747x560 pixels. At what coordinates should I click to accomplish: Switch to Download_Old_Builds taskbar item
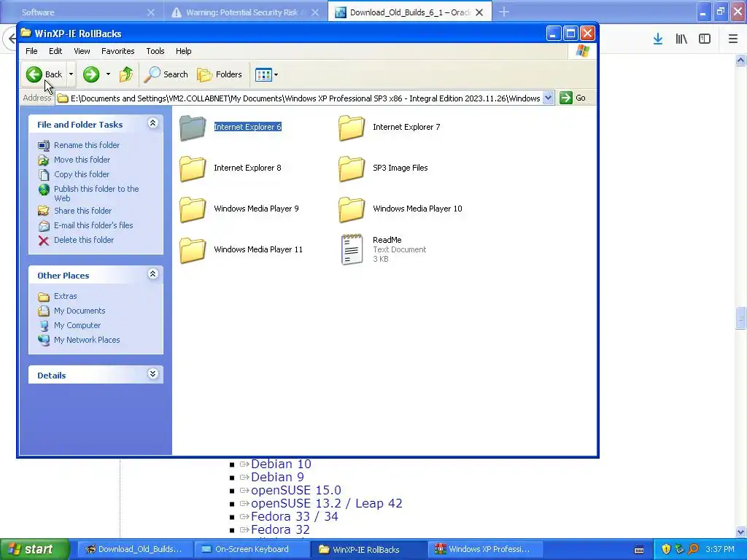134,550
